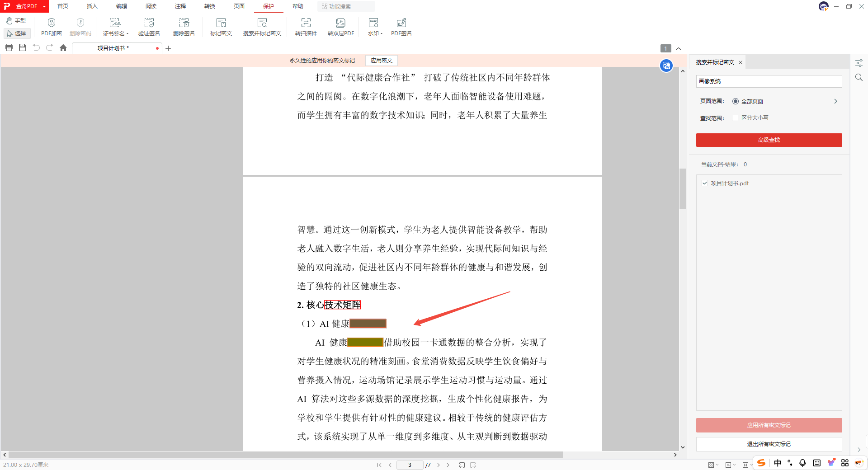
Task: Click the search text field containing 画像系统
Action: coord(769,81)
